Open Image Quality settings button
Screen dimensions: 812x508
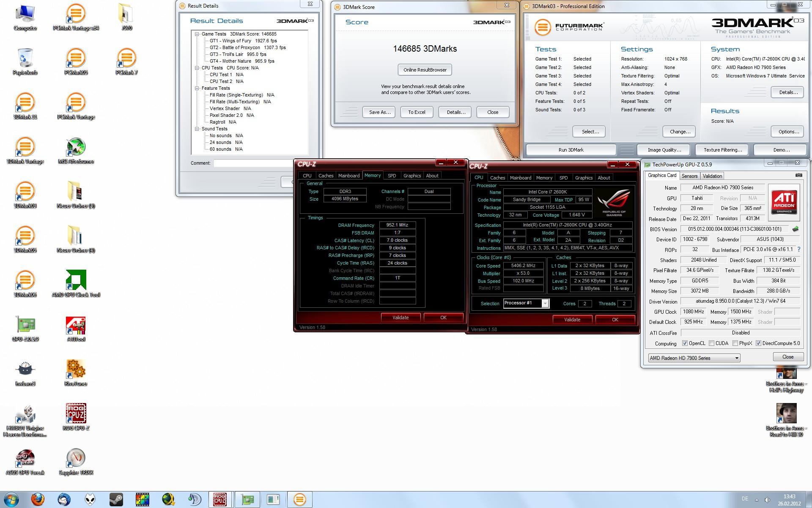(664, 150)
